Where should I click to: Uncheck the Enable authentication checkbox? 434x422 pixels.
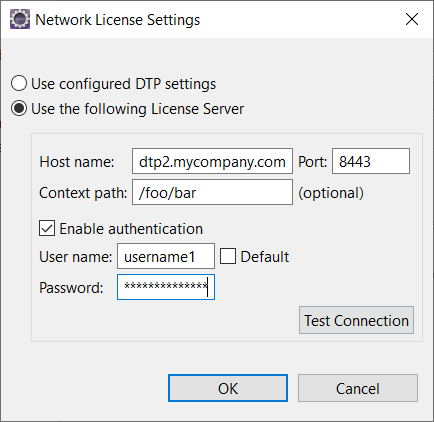coord(47,228)
